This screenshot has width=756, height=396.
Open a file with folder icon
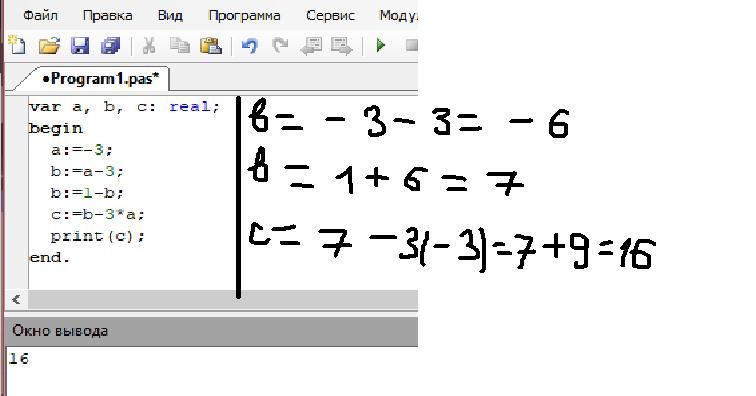[x=49, y=46]
